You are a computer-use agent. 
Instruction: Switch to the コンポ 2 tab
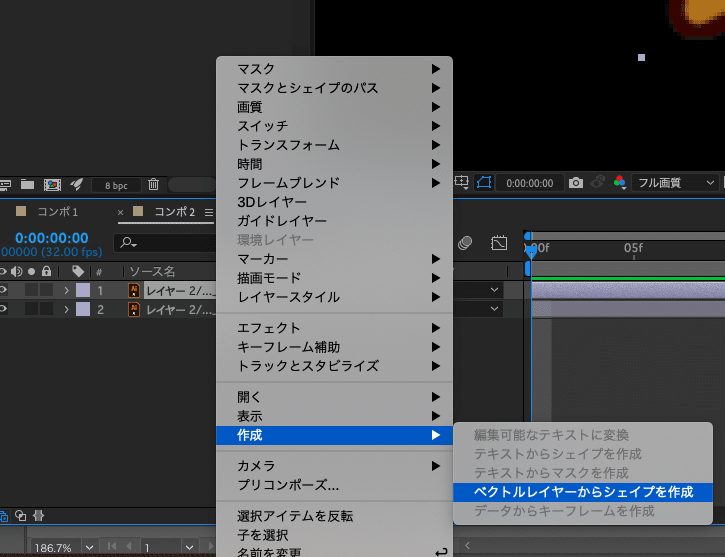(174, 212)
